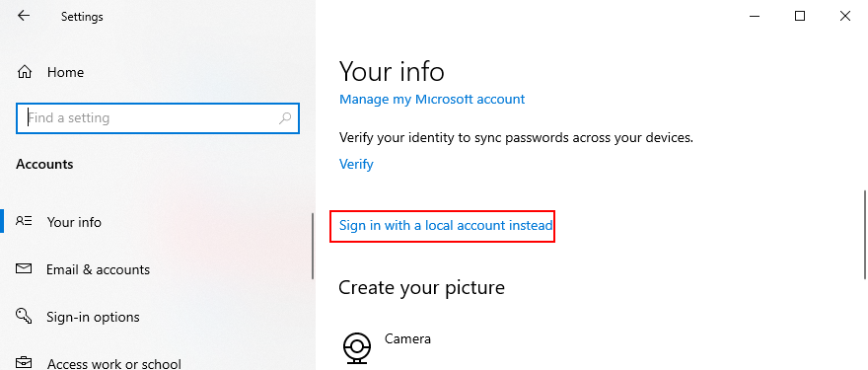Open Email & accounts section
Screen dimensions: 868x370
[98, 269]
